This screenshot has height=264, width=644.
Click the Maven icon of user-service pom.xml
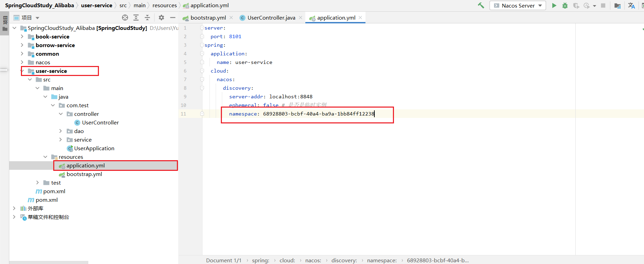pos(39,191)
